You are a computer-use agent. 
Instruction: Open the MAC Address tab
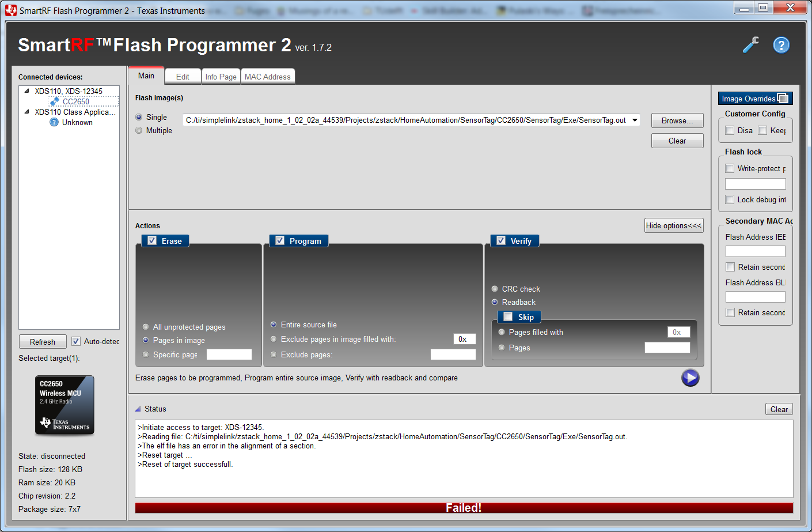[268, 77]
